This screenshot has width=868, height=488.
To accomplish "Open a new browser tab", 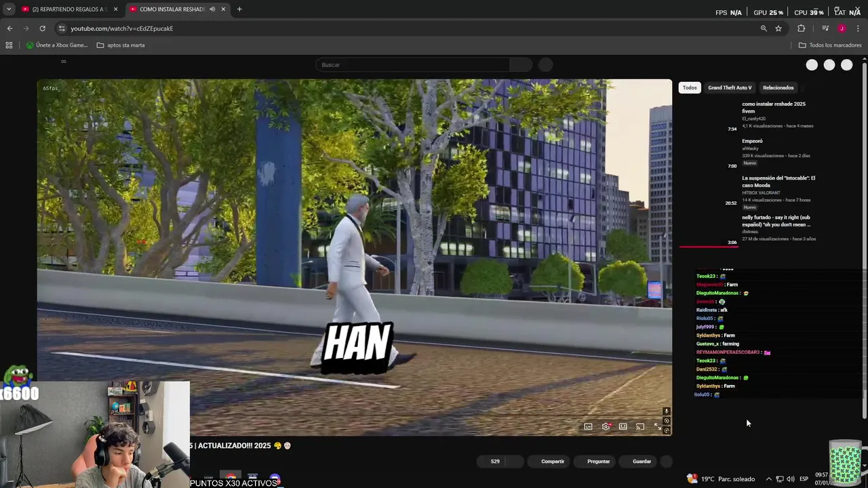I will pyautogui.click(x=239, y=9).
